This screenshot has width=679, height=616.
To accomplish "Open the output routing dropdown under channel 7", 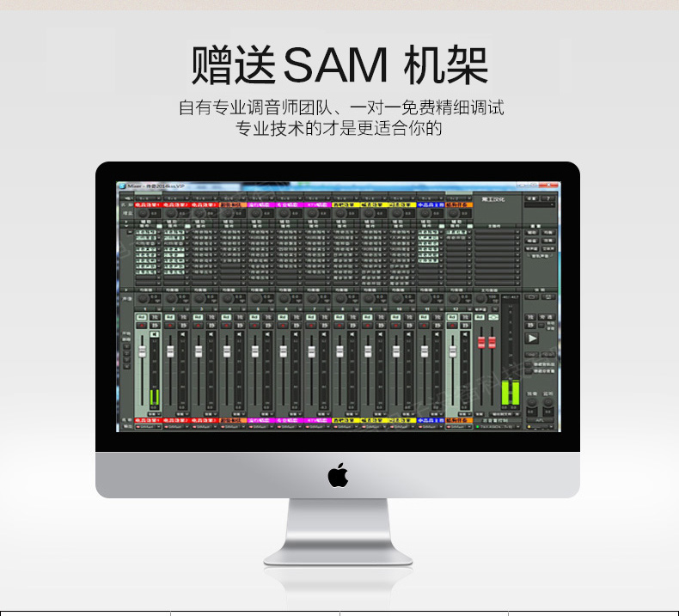I will (x=318, y=426).
